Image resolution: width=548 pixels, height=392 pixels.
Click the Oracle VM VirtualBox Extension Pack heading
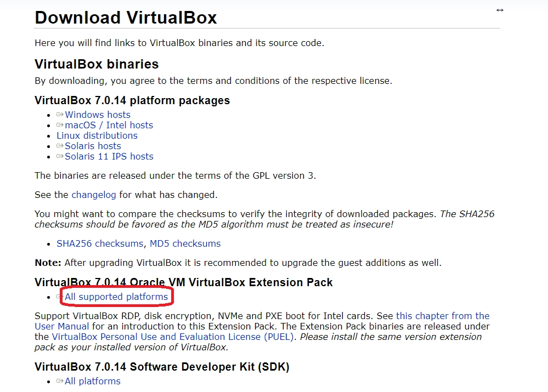(x=183, y=282)
